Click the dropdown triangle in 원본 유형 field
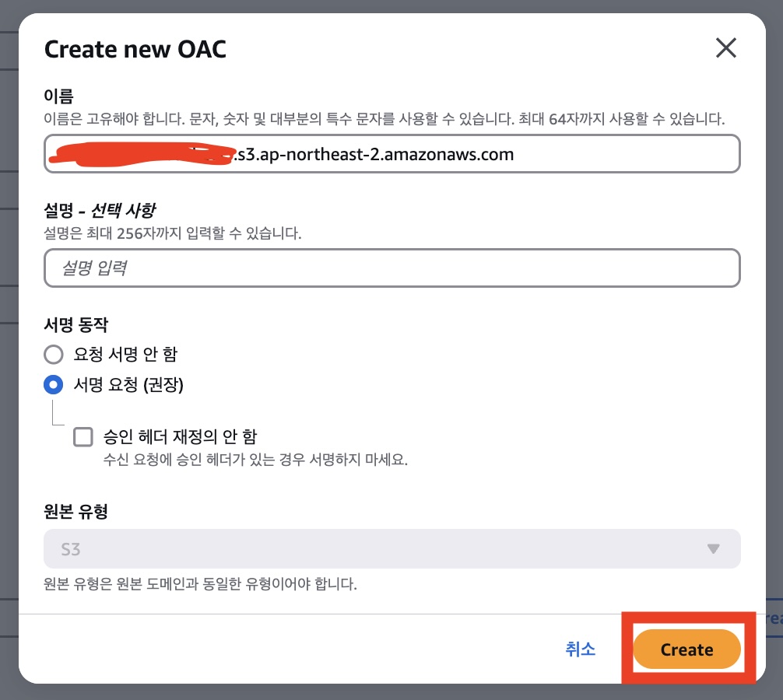 713,549
